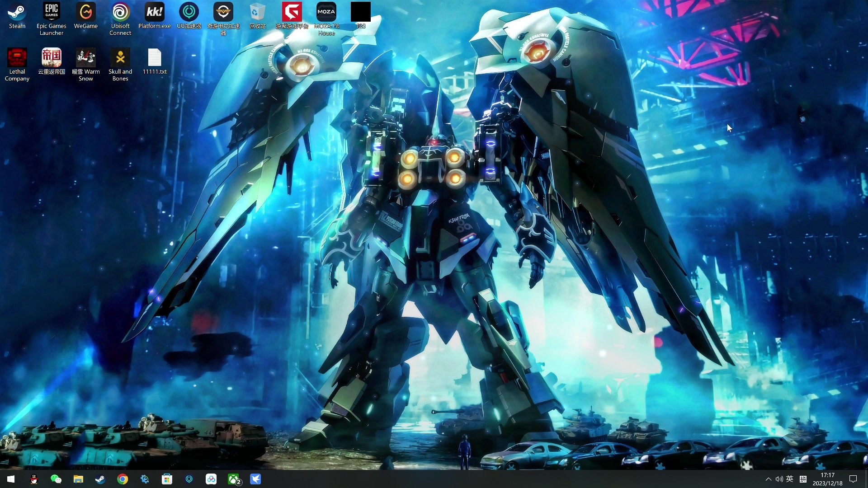Viewport: 868px width, 488px height.
Task: Open the Xbox app in taskbar
Action: 234,479
